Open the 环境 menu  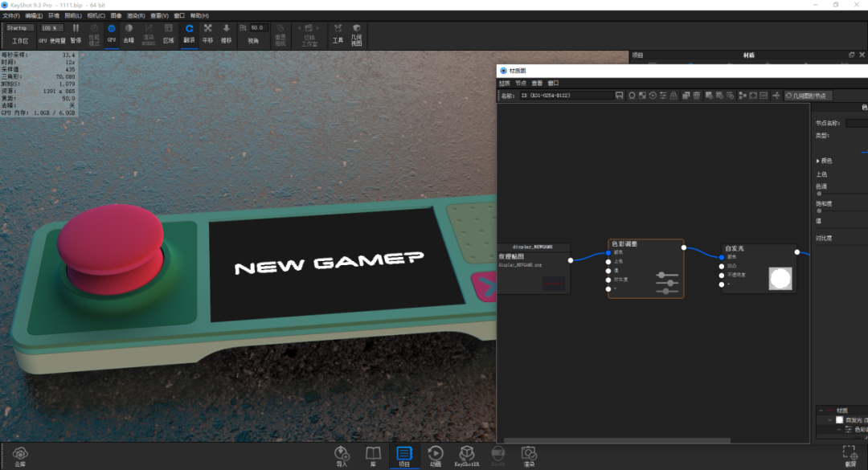[x=54, y=15]
